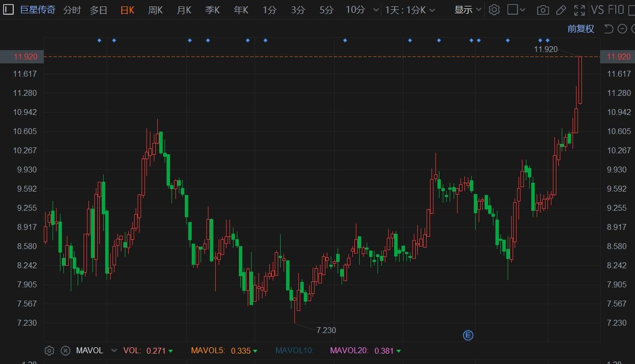
Task: Expand the layout options arrow beside square icon
Action: point(522,10)
